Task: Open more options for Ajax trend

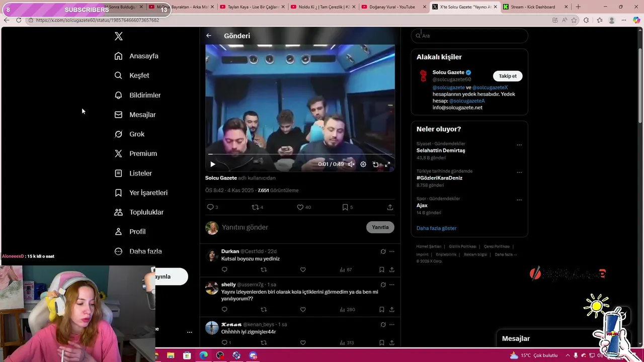Action: coord(519,200)
